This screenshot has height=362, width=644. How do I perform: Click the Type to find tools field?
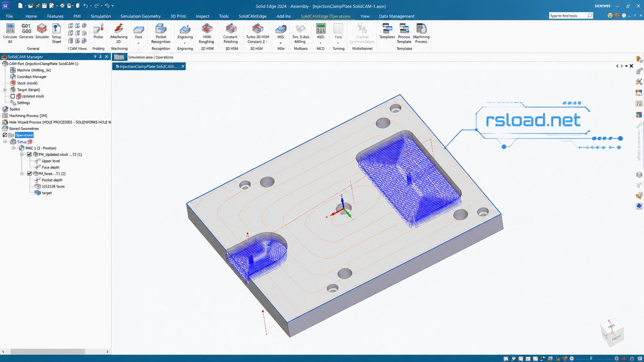568,16
